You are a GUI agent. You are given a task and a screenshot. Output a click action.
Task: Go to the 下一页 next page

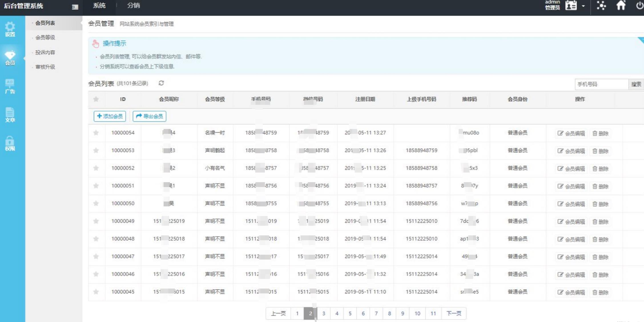(x=454, y=313)
